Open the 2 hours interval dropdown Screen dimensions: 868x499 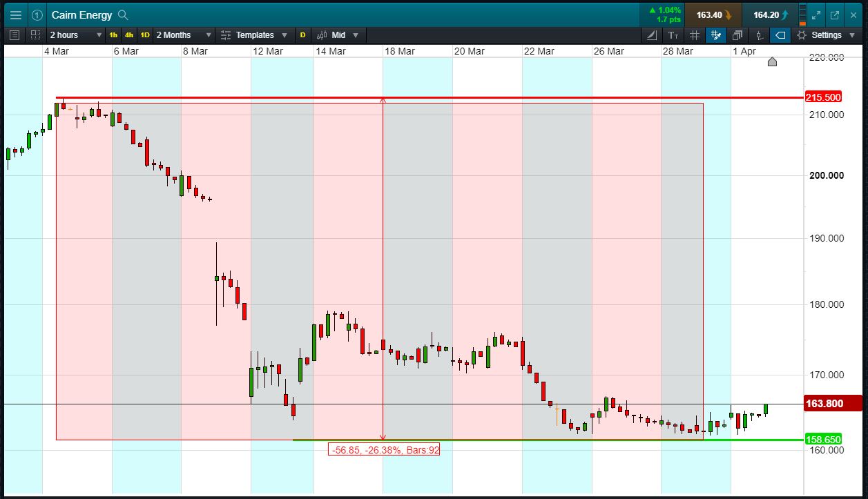pyautogui.click(x=75, y=35)
